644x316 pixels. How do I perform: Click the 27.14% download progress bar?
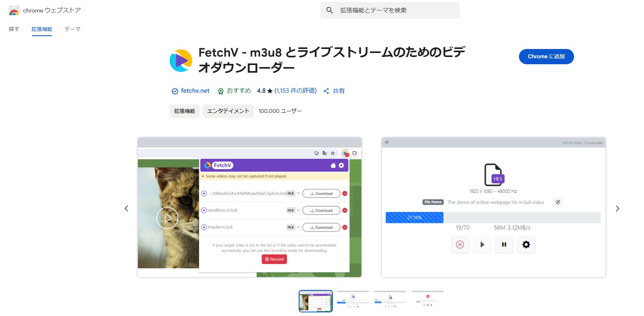493,218
